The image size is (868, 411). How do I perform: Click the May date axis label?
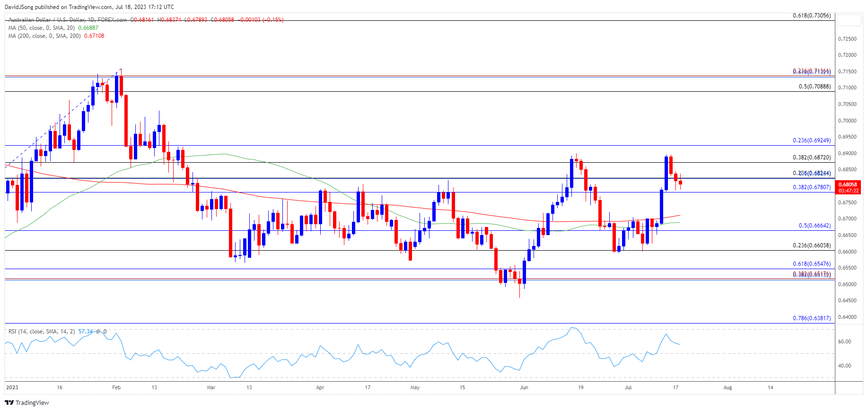click(x=415, y=387)
